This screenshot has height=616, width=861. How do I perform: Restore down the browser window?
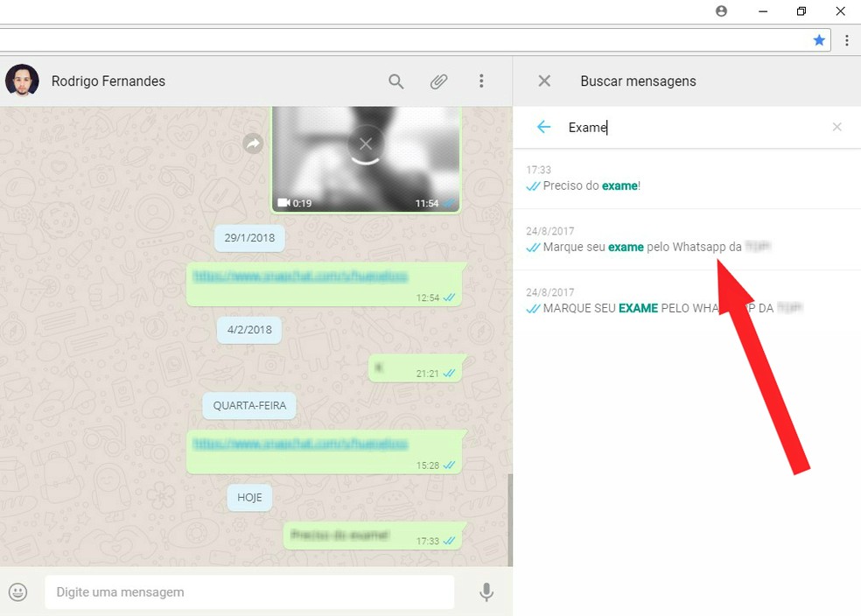point(801,11)
